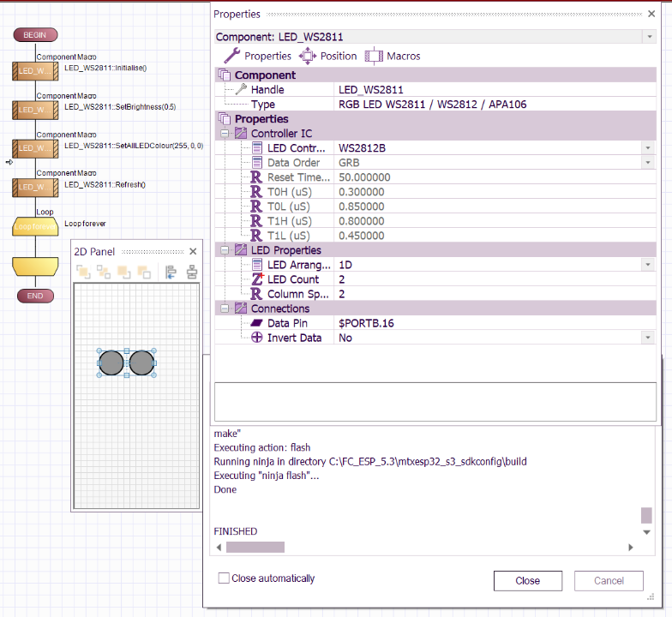The width and height of the screenshot is (672, 617).
Task: Click the align-left icon in 2D Panel
Action: (x=171, y=273)
